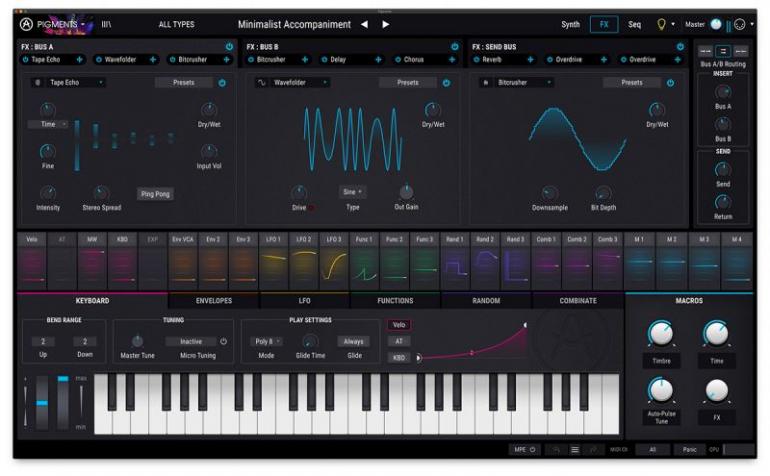Toggle FX Bus A power button
Viewport: 770px width, 476px height.
(x=229, y=47)
